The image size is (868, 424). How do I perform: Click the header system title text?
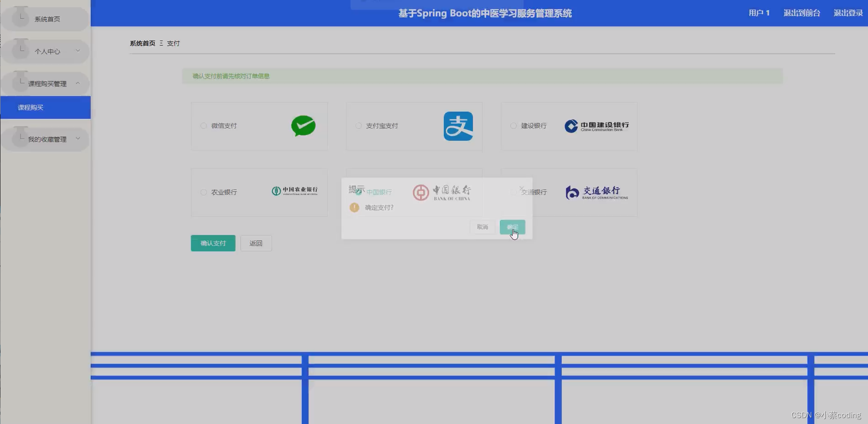[485, 13]
